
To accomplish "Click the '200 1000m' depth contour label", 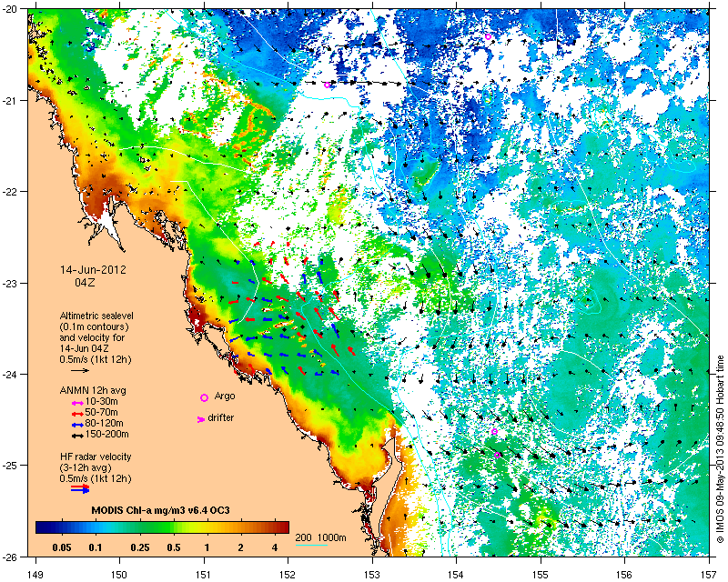I will pyautogui.click(x=321, y=538).
